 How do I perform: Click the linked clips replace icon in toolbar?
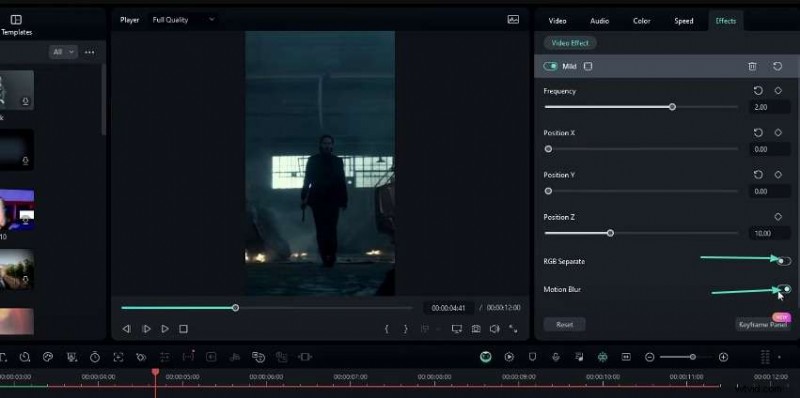tap(258, 357)
